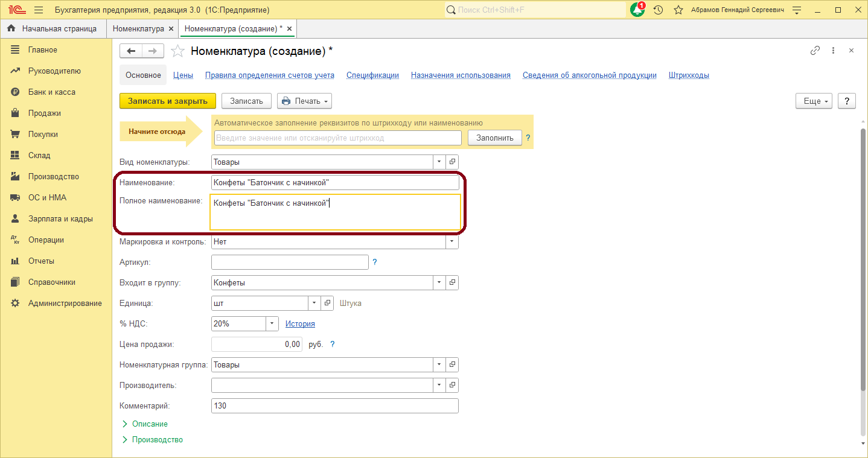Open Продажи section in sidebar
868x458 pixels.
pyautogui.click(x=44, y=113)
